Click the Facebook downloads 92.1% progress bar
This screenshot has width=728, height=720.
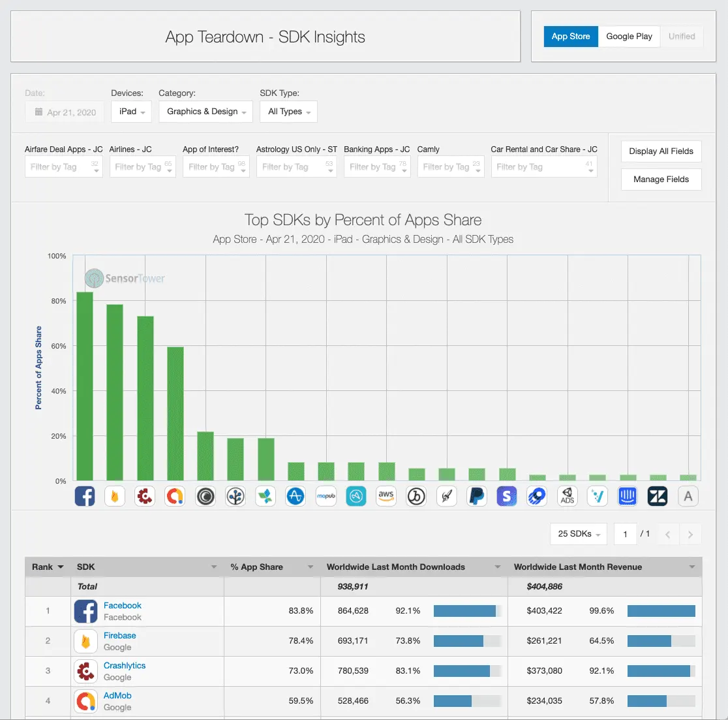468,611
